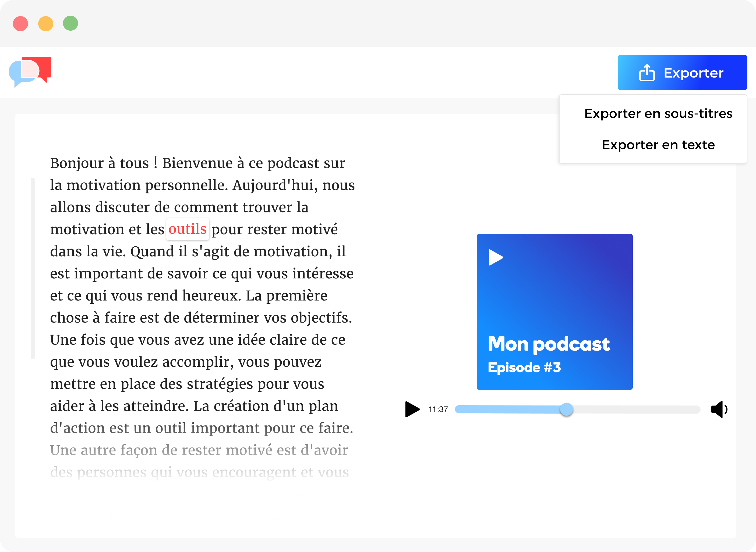Click the text "Bonjour à tous !"
This screenshot has width=756, height=552.
[x=104, y=163]
